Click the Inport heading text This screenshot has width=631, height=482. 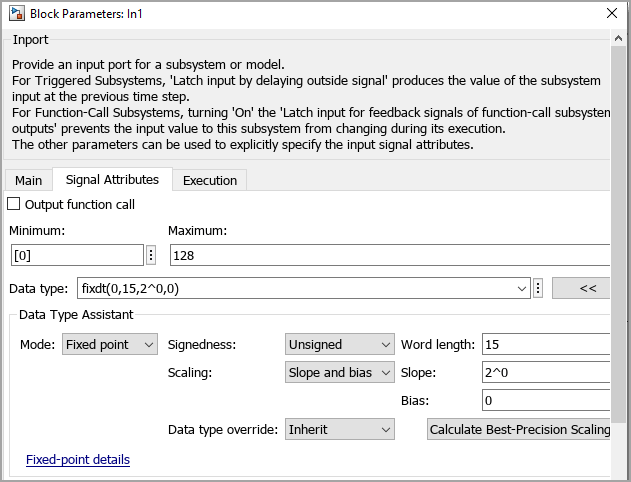click(x=30, y=39)
